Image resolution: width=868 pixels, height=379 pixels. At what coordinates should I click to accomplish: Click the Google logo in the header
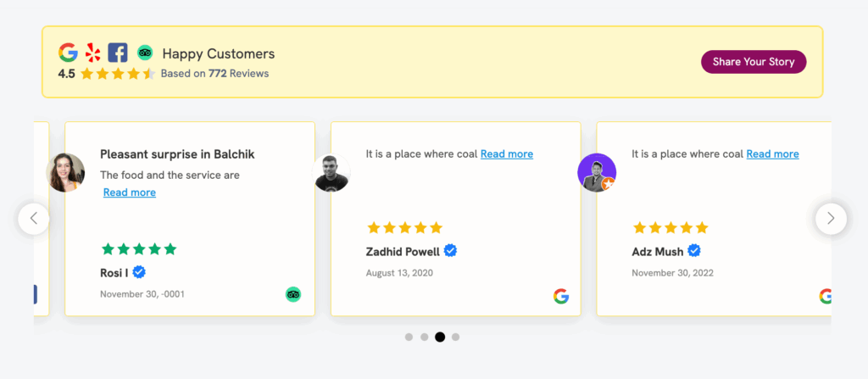pyautogui.click(x=68, y=53)
